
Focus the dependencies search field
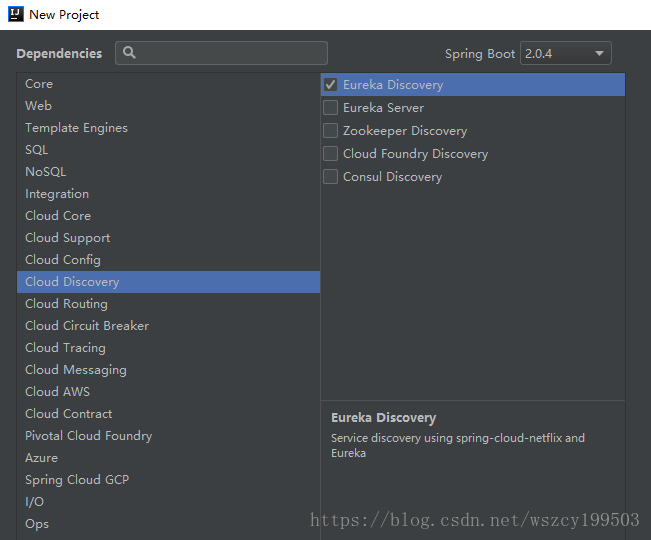pyautogui.click(x=221, y=53)
